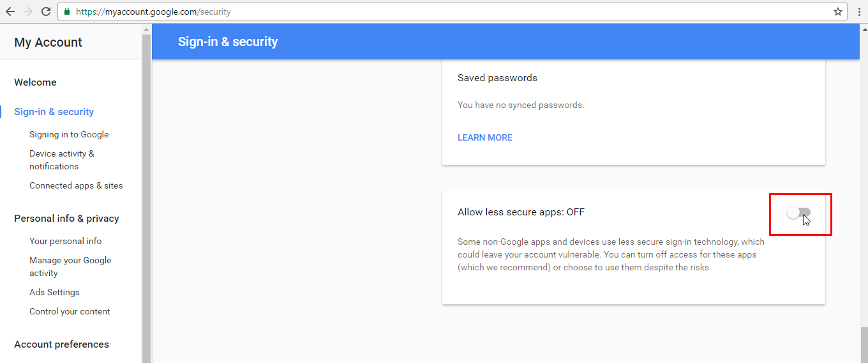
Task: Open Control your content
Action: [70, 311]
